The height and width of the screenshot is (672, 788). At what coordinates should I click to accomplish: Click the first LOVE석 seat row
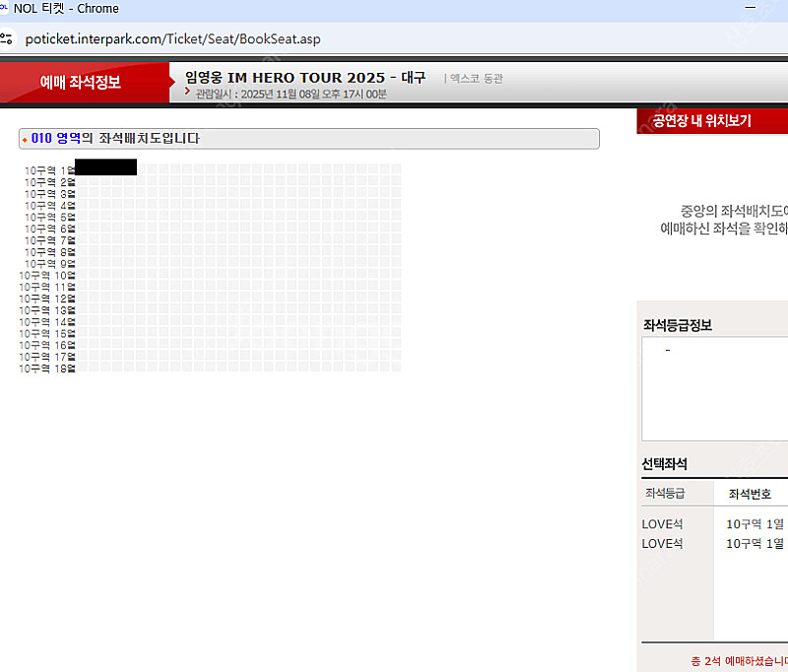coord(715,524)
